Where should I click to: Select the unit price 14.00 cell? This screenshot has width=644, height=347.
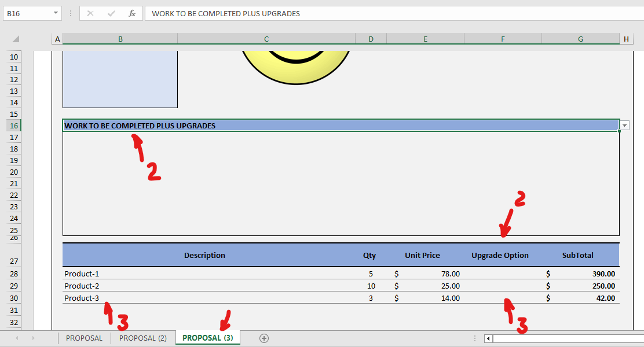pos(425,298)
